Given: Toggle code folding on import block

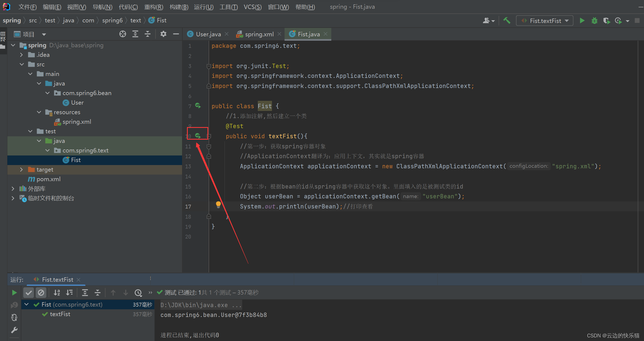Looking at the screenshot, I should [209, 66].
